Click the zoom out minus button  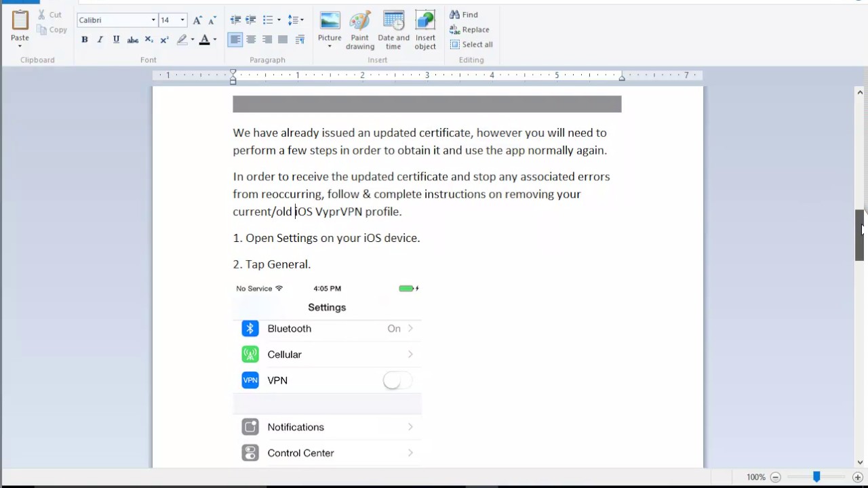pos(776,477)
